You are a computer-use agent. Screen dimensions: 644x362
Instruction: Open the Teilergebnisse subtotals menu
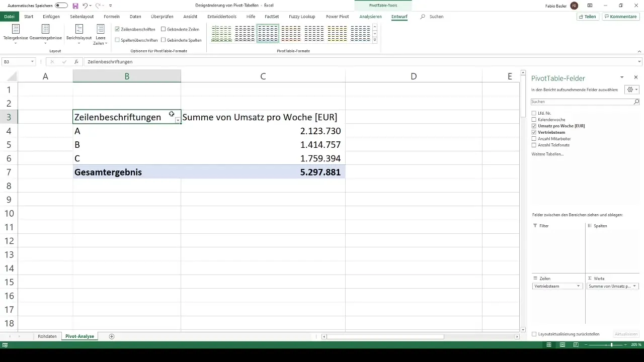(16, 34)
